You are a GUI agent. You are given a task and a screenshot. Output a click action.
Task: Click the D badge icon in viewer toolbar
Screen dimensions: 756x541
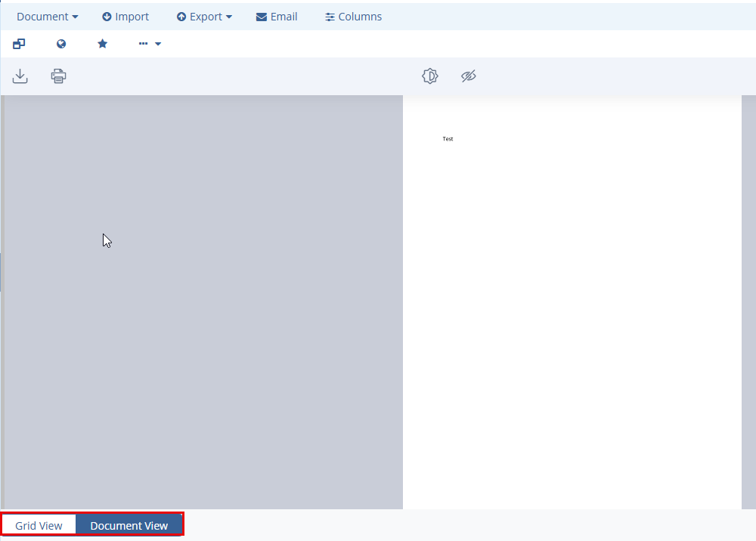(430, 76)
